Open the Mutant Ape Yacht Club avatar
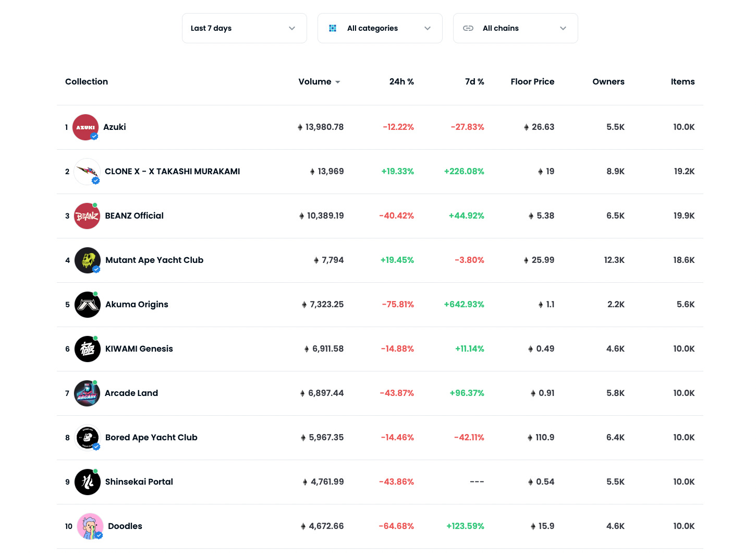756x553 pixels. tap(88, 260)
